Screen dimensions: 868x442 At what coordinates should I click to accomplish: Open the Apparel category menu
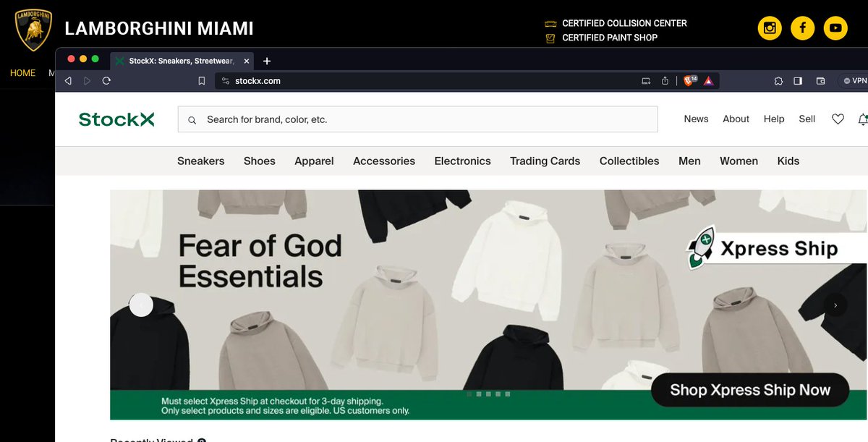pos(314,161)
